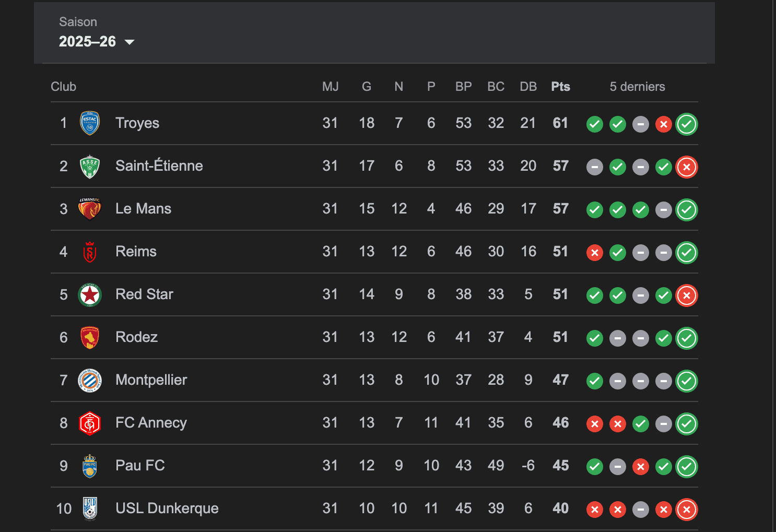Click the Troyes club crest
This screenshot has width=776, height=532.
click(x=90, y=123)
